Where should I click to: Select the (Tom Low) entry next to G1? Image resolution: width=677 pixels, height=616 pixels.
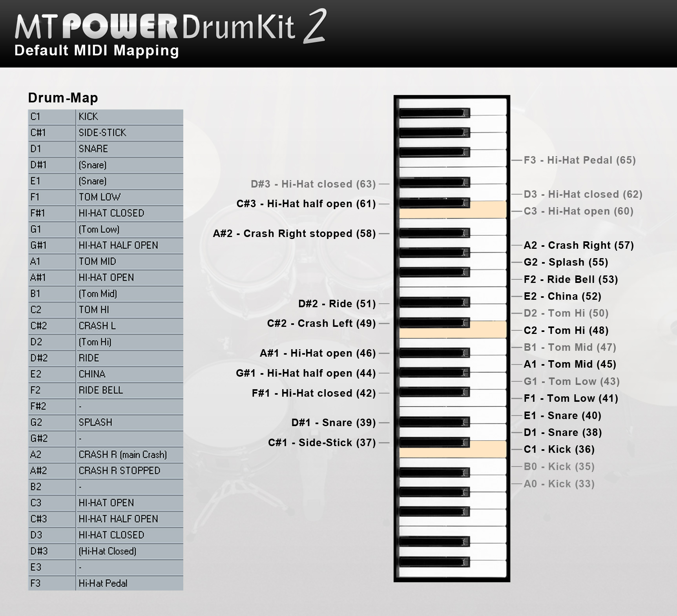pos(130,229)
